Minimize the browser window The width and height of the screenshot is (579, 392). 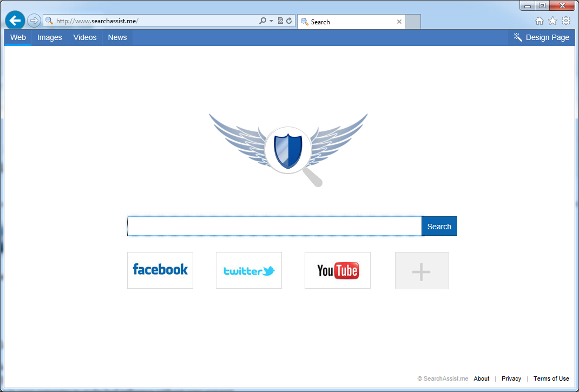527,6
